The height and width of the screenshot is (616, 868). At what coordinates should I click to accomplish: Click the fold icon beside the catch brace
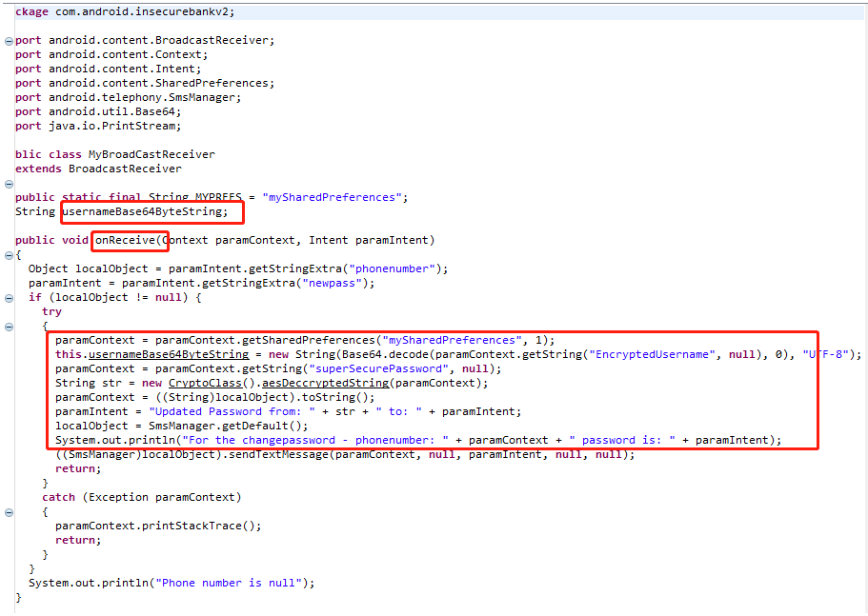pos(8,511)
